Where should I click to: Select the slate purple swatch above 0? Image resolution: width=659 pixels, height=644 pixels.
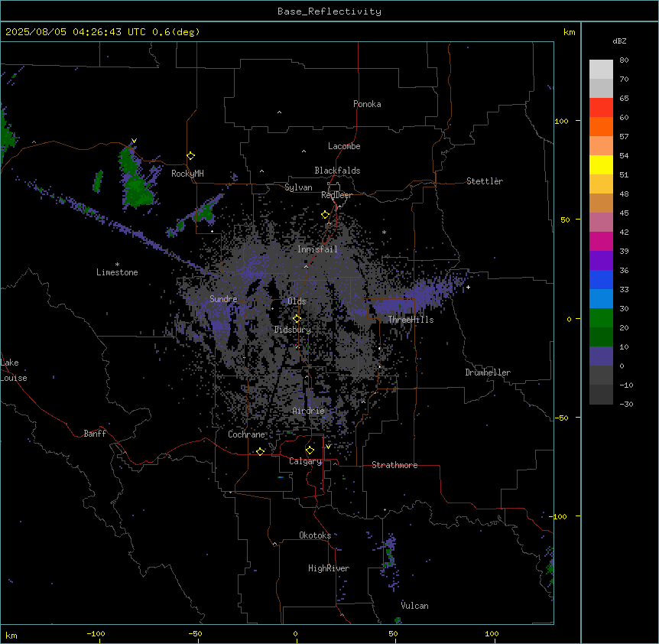601,356
